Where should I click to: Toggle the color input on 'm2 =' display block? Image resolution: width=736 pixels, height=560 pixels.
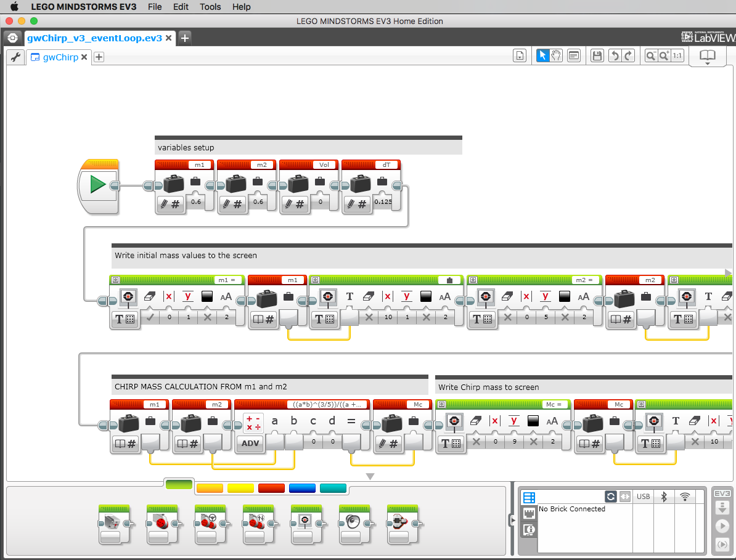coord(565,317)
